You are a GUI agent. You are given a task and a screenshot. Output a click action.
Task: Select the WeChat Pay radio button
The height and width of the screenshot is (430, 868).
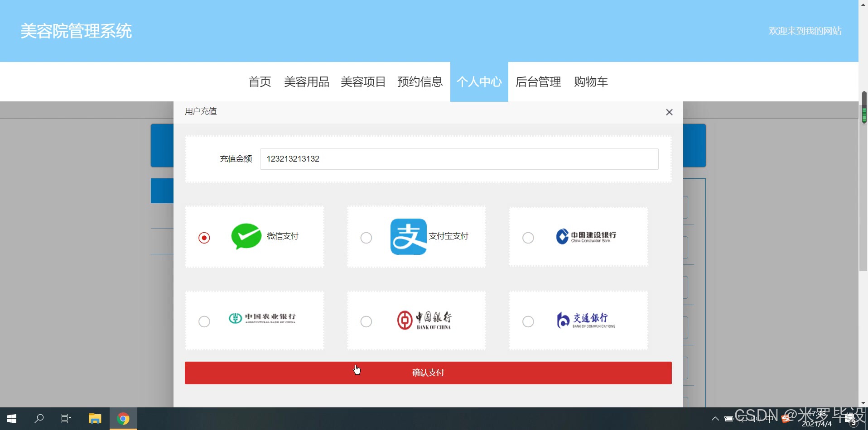tap(204, 238)
